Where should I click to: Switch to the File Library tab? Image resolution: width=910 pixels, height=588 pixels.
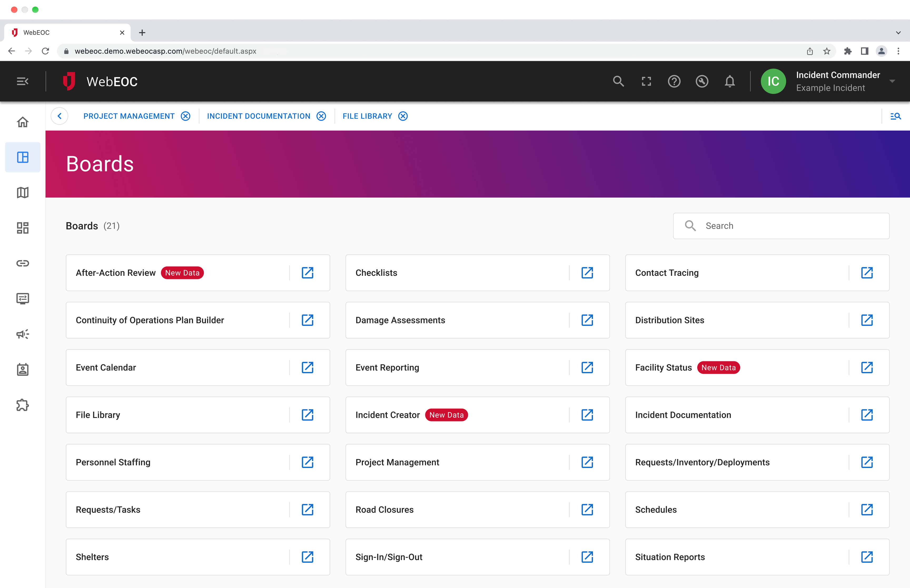[367, 116]
